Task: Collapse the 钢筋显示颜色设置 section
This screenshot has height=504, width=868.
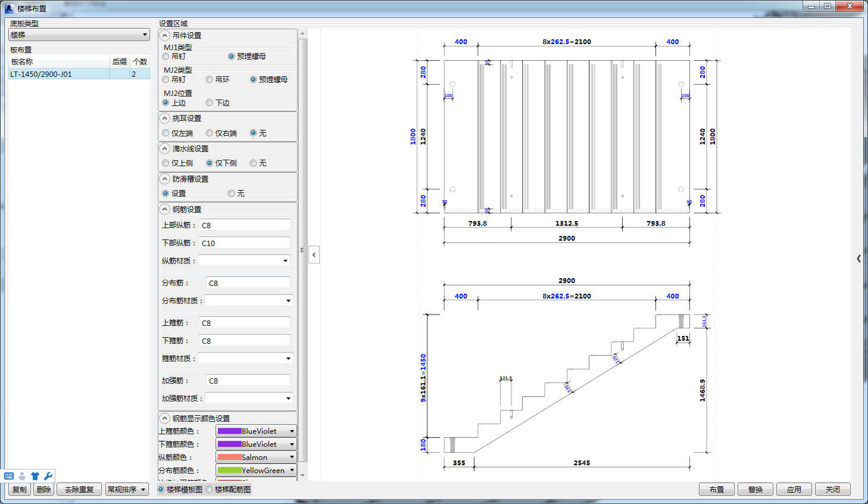Action: pos(166,419)
